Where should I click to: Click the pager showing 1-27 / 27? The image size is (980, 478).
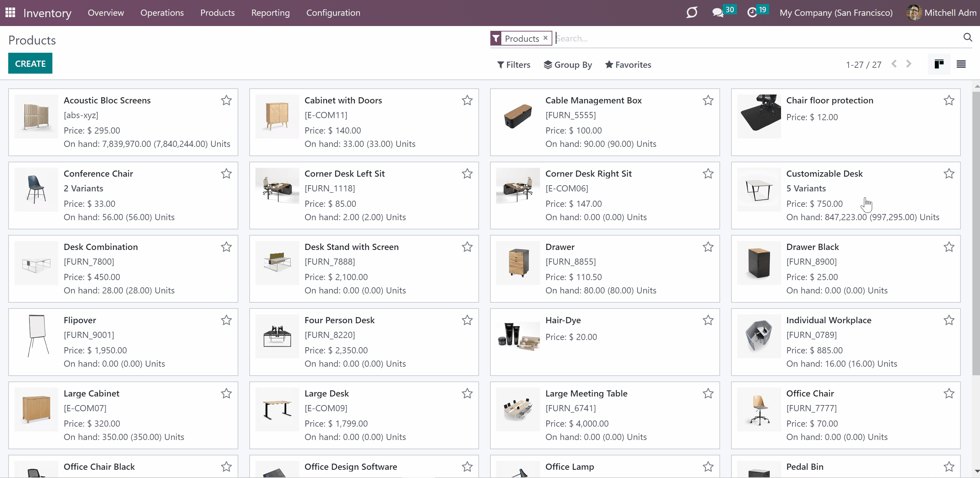864,65
